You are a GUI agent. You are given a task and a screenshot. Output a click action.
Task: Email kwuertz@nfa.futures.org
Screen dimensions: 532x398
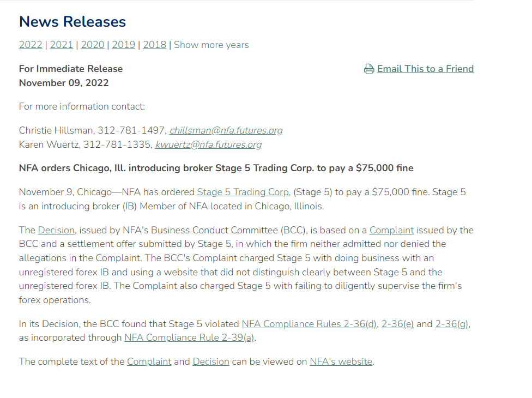[208, 144]
